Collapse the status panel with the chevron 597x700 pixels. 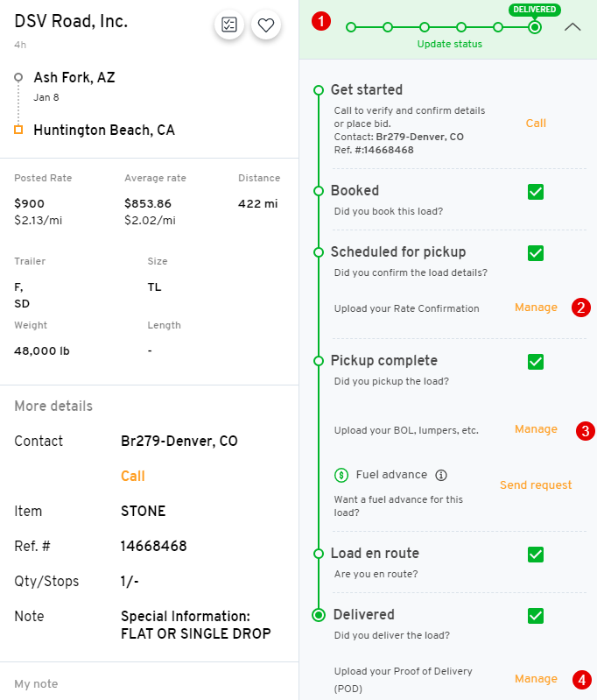(572, 27)
